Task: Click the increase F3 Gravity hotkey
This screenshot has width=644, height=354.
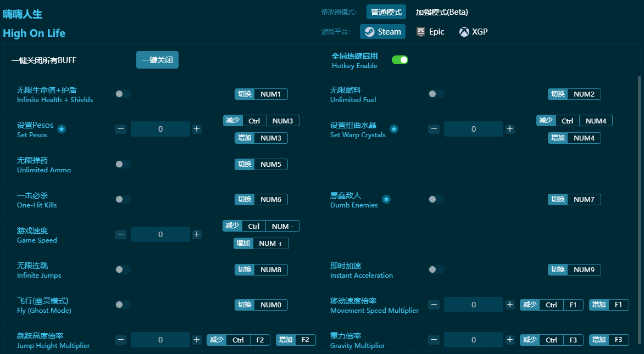Action: tap(609, 340)
